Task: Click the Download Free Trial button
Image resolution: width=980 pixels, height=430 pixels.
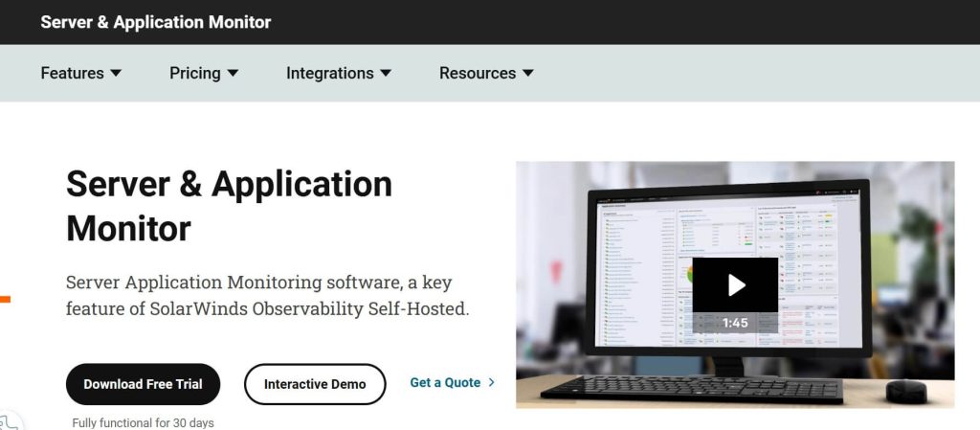Action: click(144, 384)
